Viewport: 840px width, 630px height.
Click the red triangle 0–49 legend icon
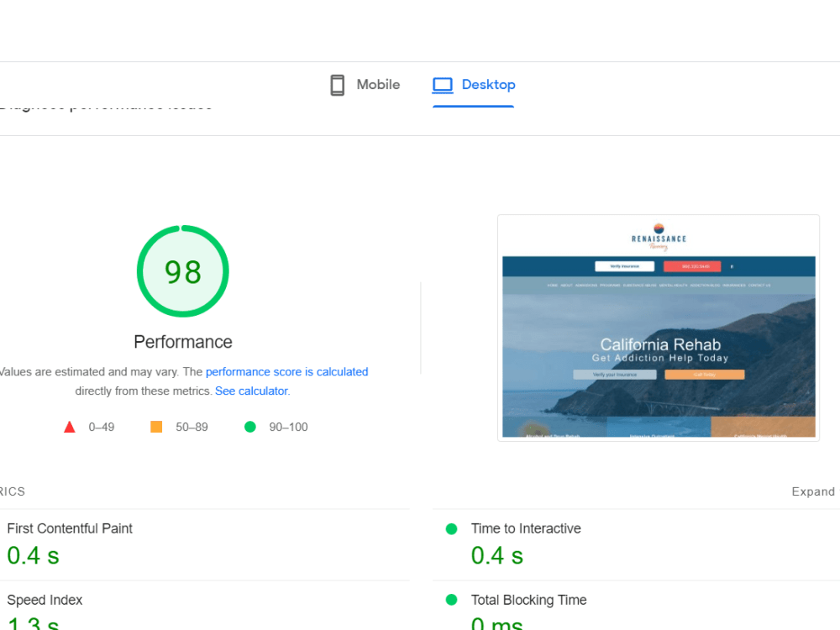[x=70, y=427]
